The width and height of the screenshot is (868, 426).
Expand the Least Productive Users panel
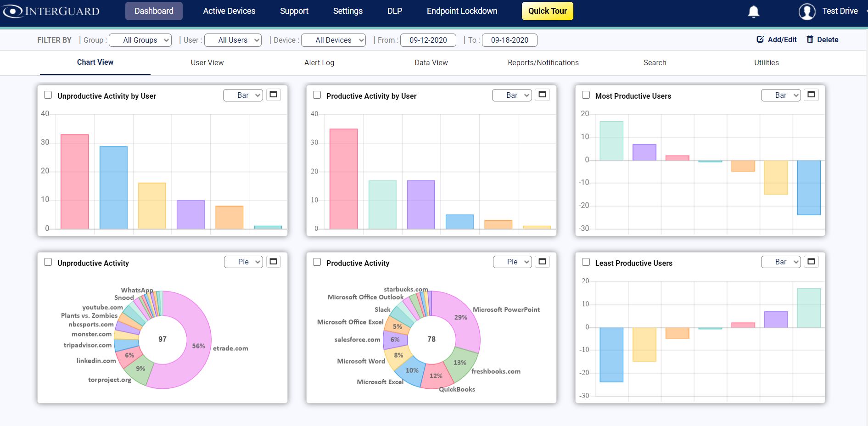(x=811, y=262)
